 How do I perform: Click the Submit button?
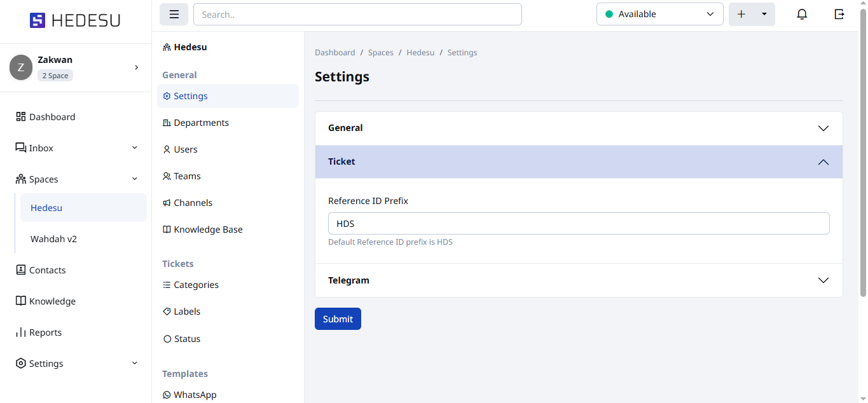338,319
